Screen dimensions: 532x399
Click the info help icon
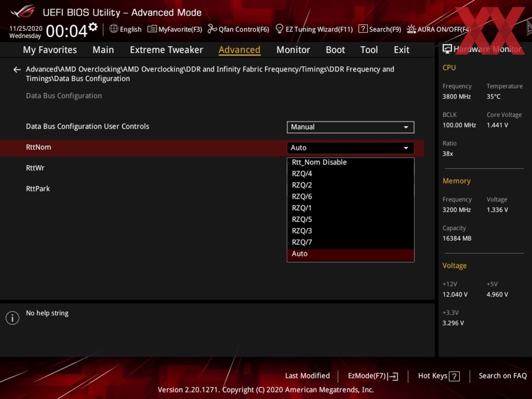(x=13, y=318)
